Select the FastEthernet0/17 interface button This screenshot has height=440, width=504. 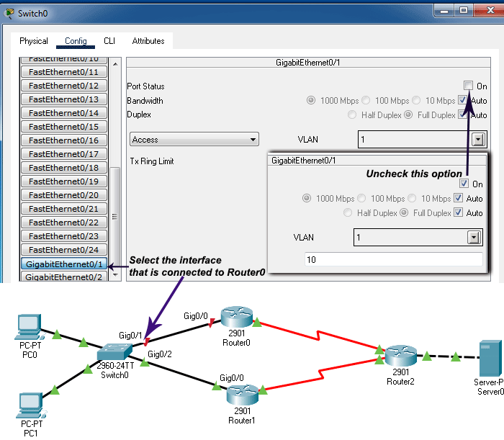tap(64, 154)
